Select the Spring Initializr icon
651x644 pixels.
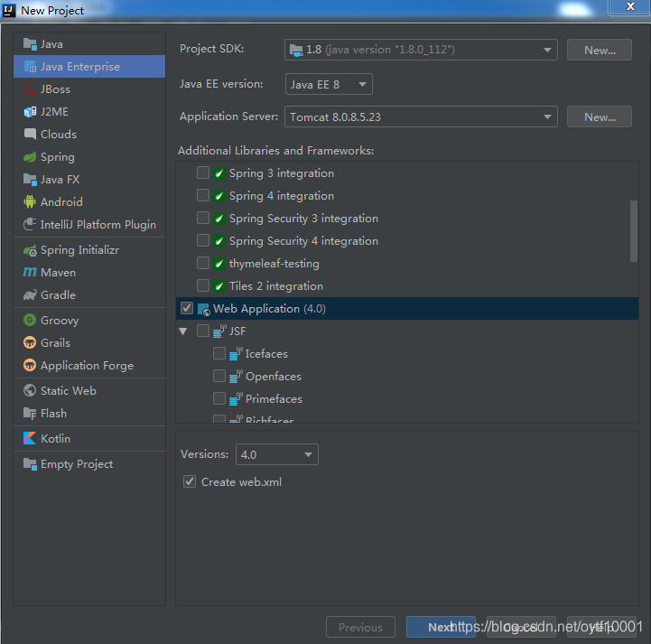[x=30, y=250]
